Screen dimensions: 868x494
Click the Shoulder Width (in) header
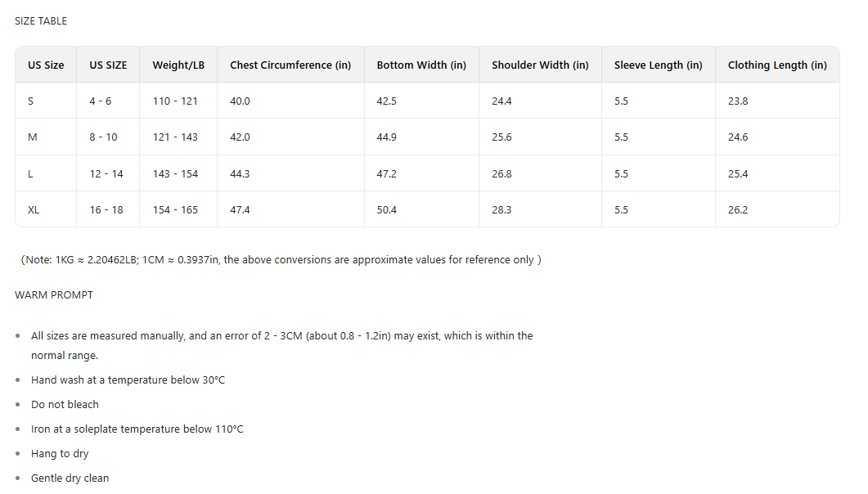point(540,65)
